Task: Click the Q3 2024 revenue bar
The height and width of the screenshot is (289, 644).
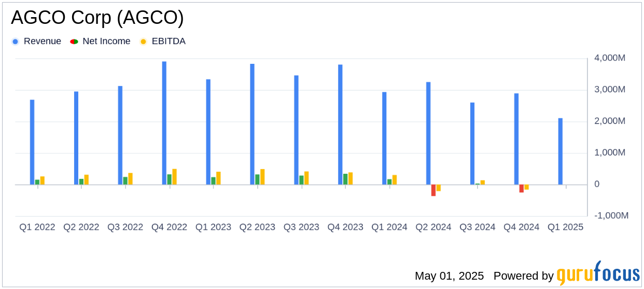Action: (x=472, y=144)
